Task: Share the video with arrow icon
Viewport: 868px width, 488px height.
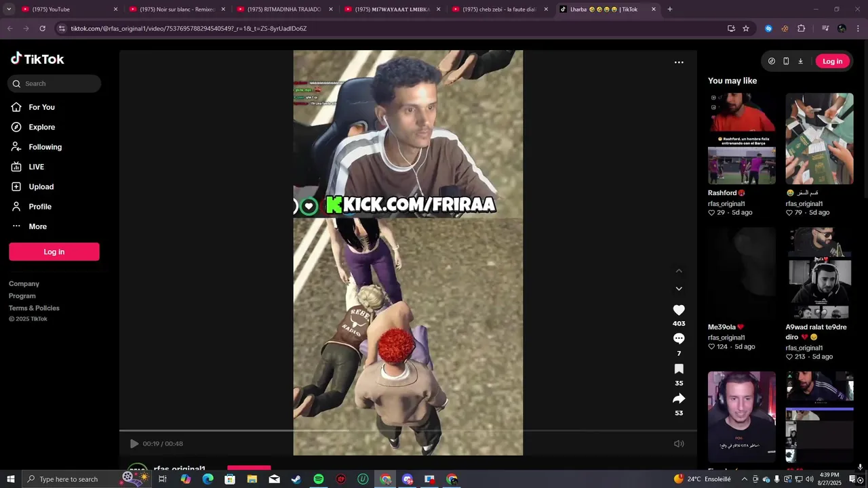Action: coord(679,399)
